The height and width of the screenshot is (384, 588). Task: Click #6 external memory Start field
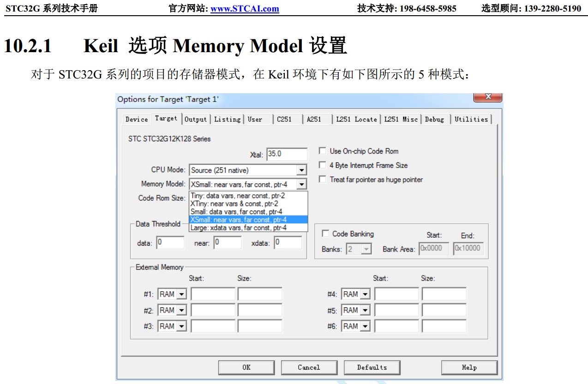click(x=396, y=326)
